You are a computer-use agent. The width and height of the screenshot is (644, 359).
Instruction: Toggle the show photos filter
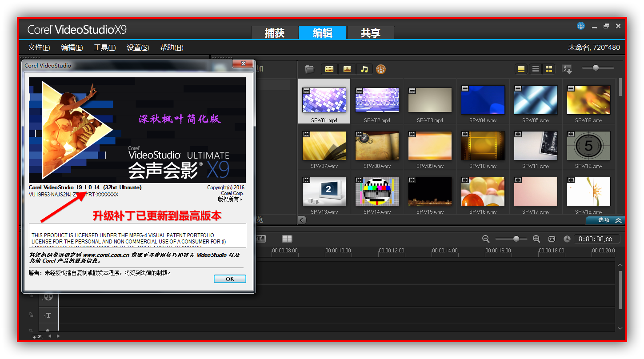click(347, 69)
